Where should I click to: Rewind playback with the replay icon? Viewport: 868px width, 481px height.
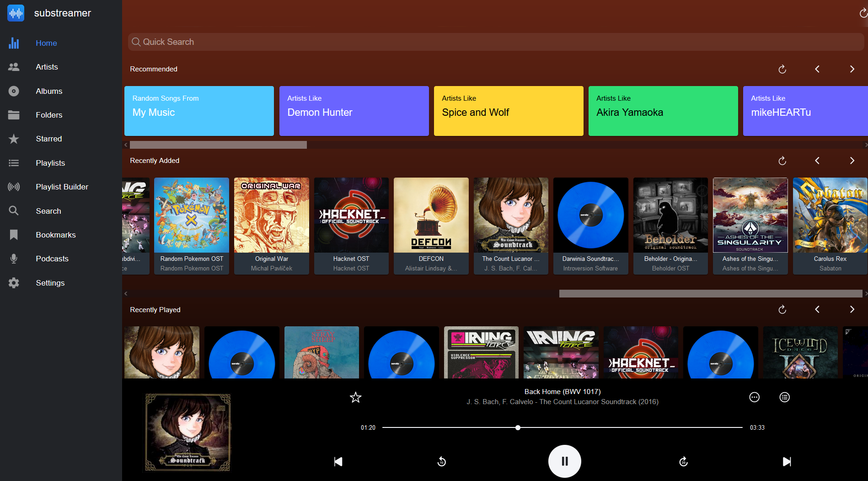(441, 461)
